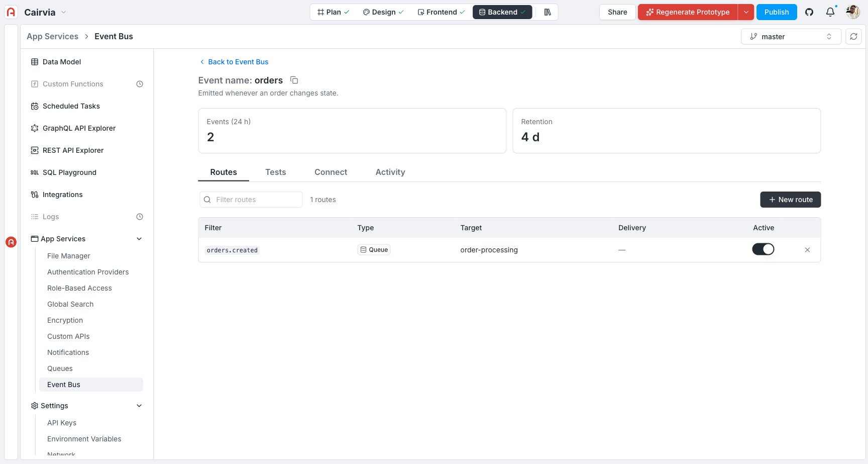Delete the orders.created route
Image resolution: width=868 pixels, height=464 pixels.
click(x=807, y=250)
